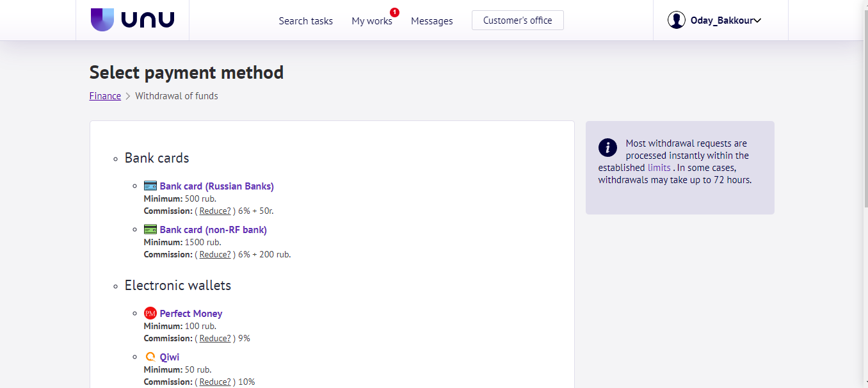The image size is (868, 388).
Task: Choose Bank card (non-RF bank) option
Action: click(x=213, y=230)
